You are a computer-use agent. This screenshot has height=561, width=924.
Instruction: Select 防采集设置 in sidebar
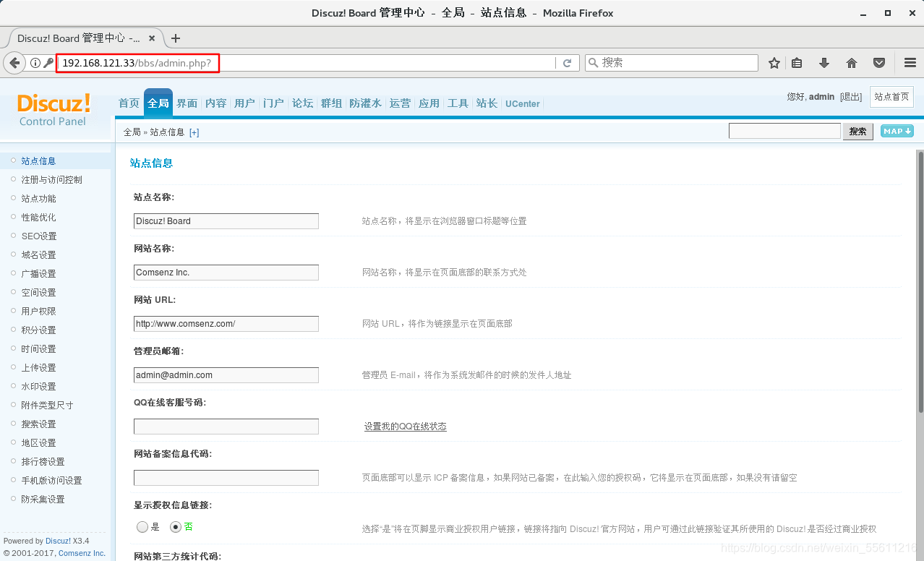[43, 500]
